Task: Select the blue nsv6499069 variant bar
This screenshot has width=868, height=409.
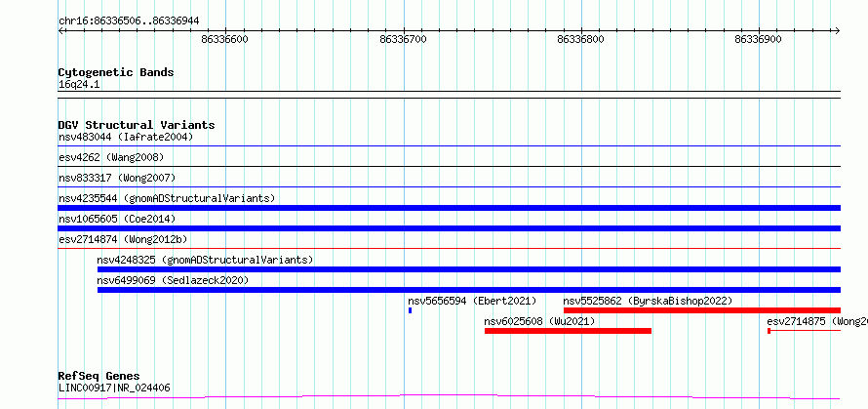Action: [469, 290]
